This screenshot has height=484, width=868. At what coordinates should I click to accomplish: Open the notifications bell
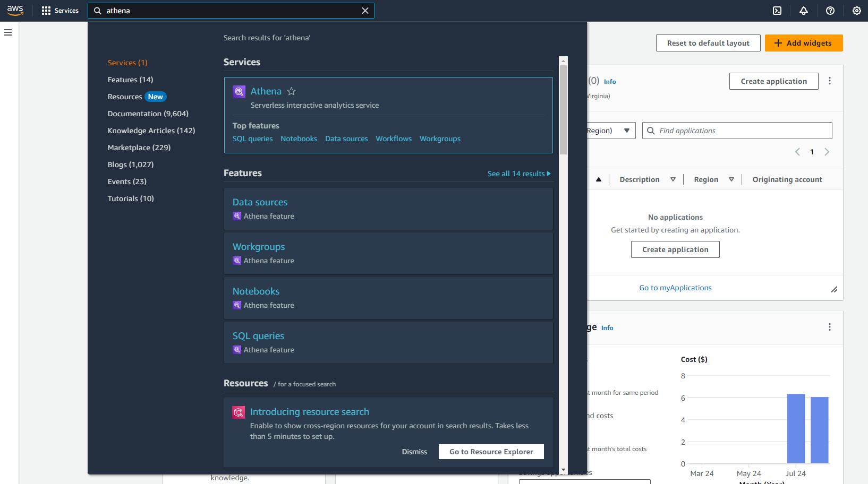point(804,11)
